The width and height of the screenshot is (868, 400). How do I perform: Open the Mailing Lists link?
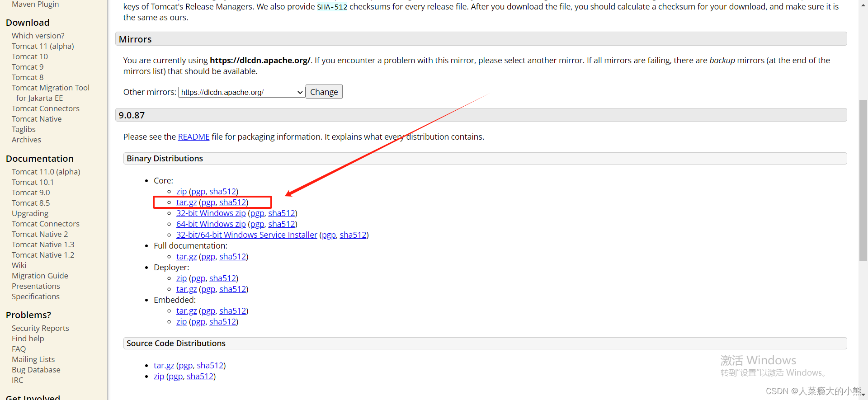click(33, 359)
